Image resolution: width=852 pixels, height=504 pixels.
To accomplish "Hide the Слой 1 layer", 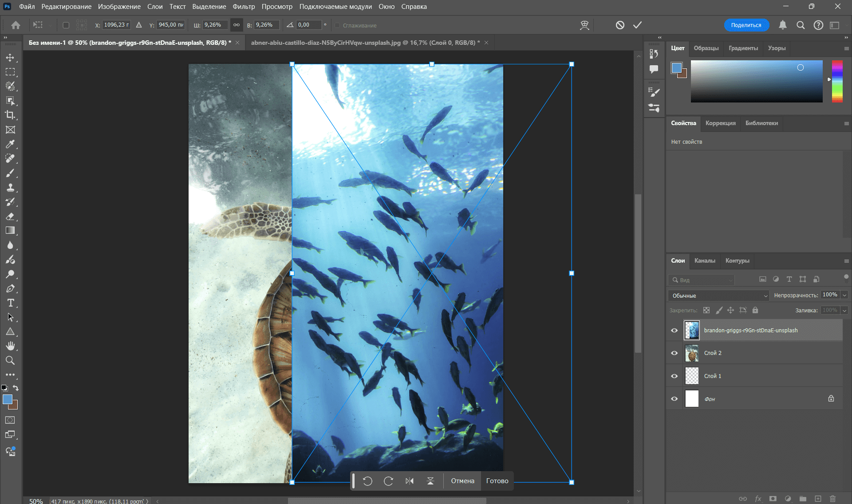I will (674, 376).
